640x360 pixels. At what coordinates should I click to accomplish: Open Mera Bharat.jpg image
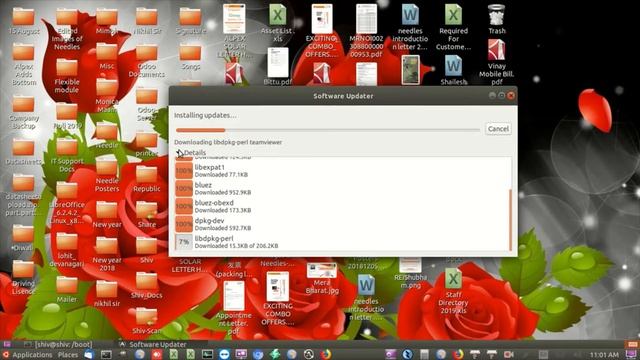click(x=322, y=278)
